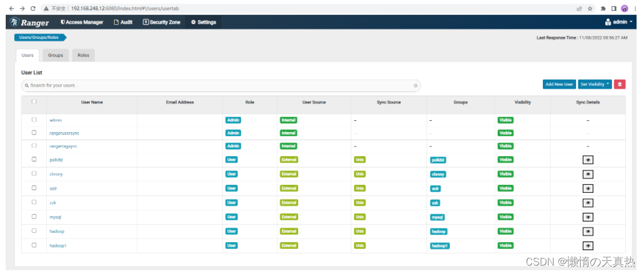The image size is (644, 273).
Task: Open the browser extensions puzzle icon
Action: (x=603, y=8)
